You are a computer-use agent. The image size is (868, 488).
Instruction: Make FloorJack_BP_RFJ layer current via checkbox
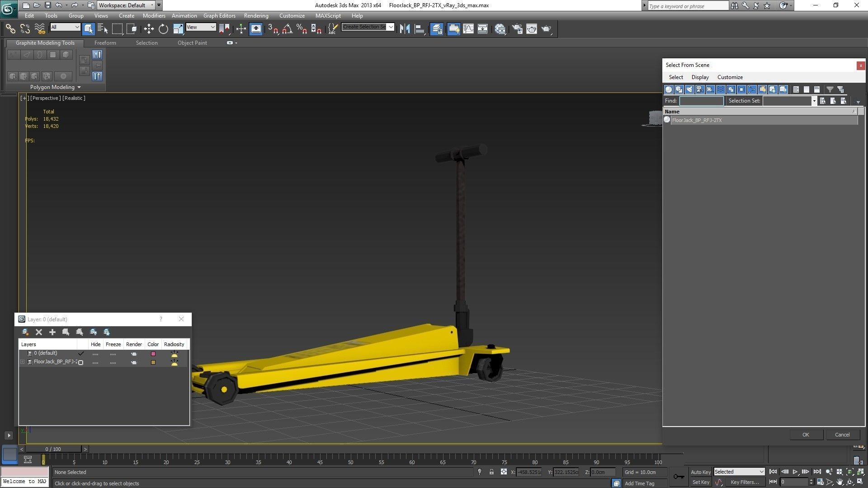click(81, 362)
